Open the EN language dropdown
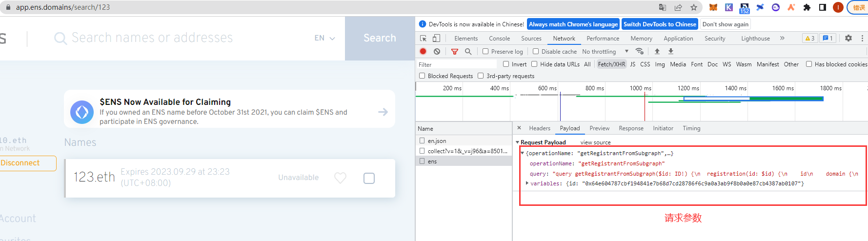The width and height of the screenshot is (868, 241). click(x=324, y=38)
